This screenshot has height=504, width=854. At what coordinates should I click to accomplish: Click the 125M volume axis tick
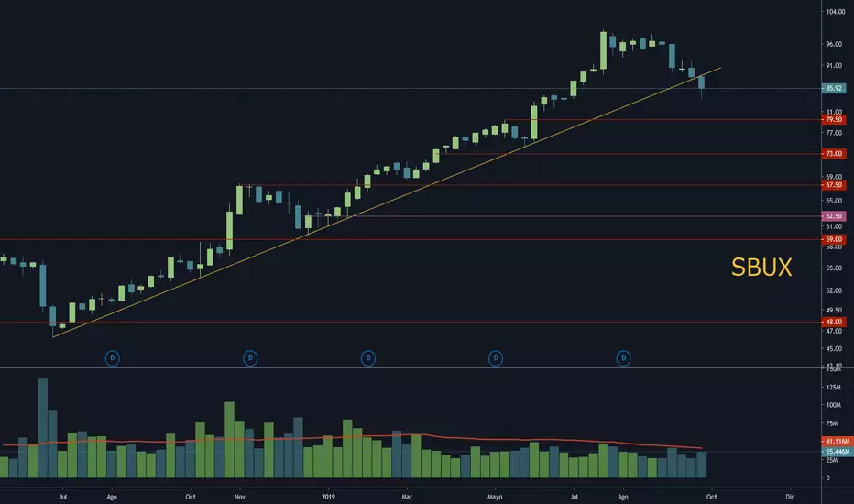833,388
